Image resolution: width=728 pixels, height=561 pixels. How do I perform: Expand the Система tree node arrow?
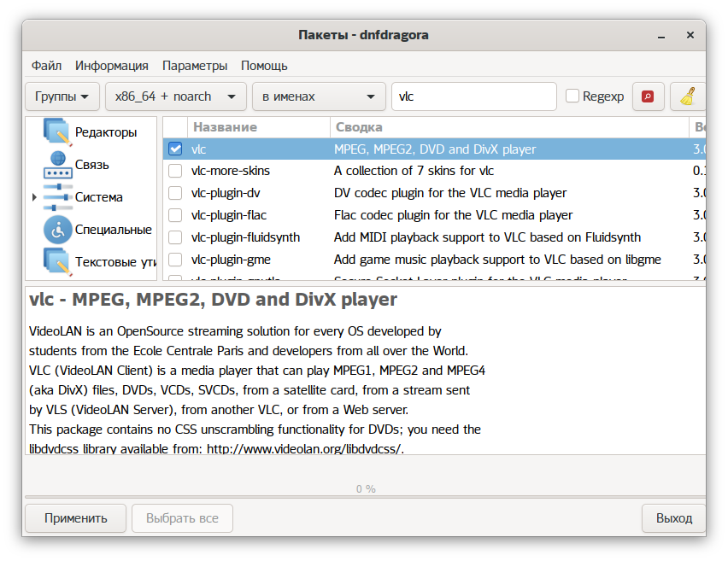pyautogui.click(x=35, y=197)
